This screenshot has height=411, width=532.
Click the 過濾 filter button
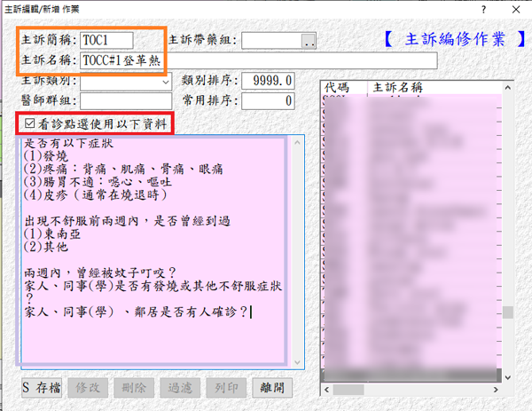pyautogui.click(x=182, y=388)
